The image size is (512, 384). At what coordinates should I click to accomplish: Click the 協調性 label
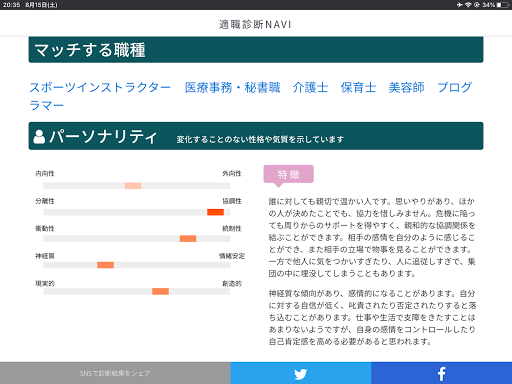(x=232, y=201)
